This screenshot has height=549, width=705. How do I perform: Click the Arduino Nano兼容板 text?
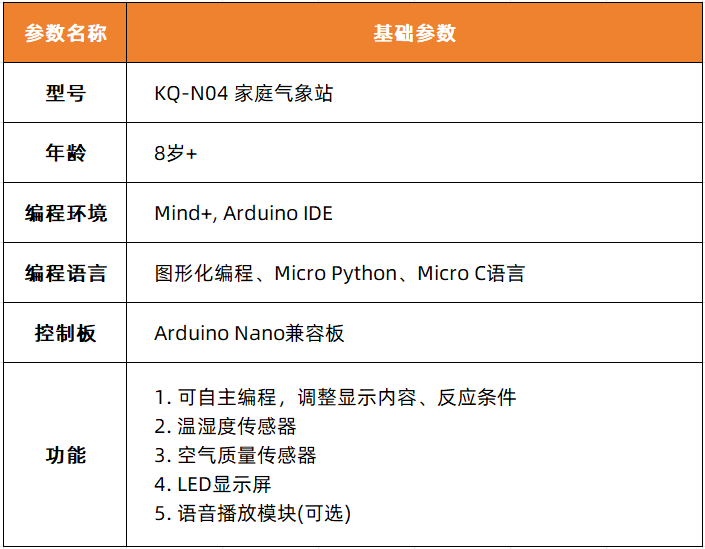point(249,333)
